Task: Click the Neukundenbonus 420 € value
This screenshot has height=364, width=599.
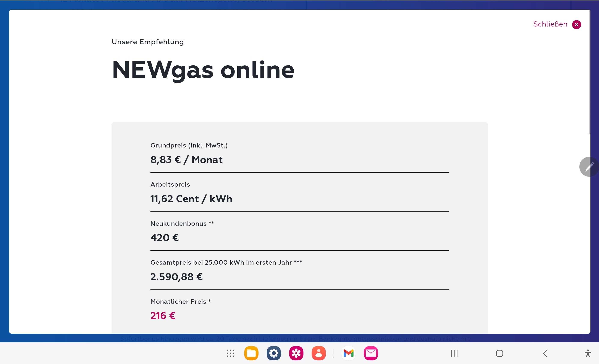Action: coord(165,237)
